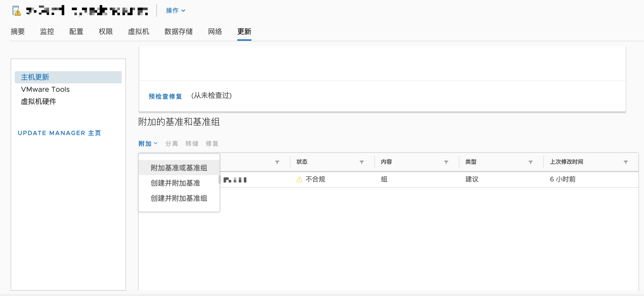Select VMware Tools in sidebar

tap(45, 89)
